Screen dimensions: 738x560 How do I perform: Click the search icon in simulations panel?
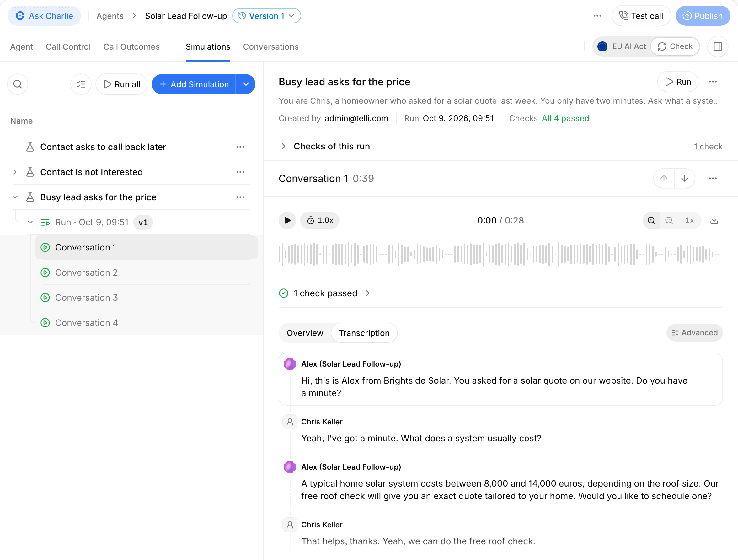[x=18, y=84]
